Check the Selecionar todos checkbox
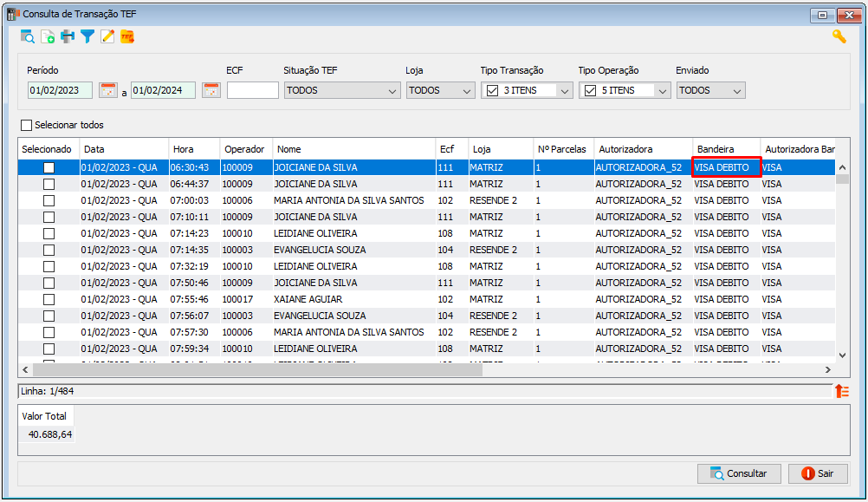 (26, 125)
